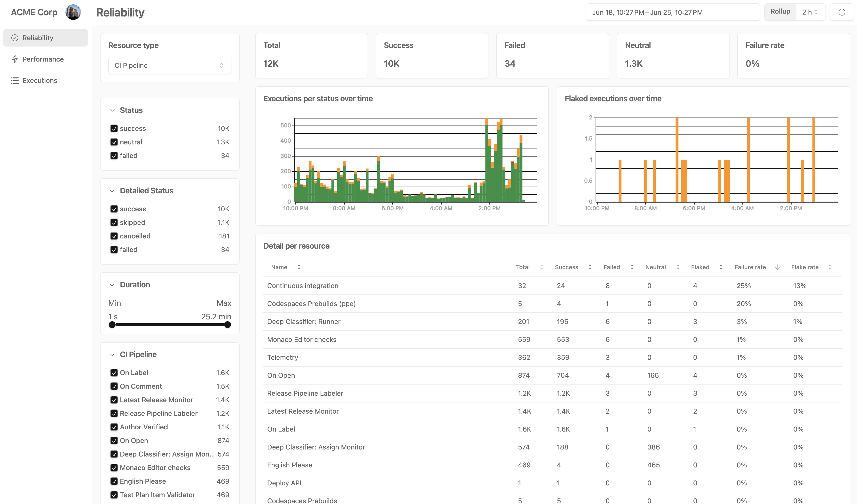Click the Performance lightning bolt icon
This screenshot has width=857, height=504.
click(x=15, y=59)
